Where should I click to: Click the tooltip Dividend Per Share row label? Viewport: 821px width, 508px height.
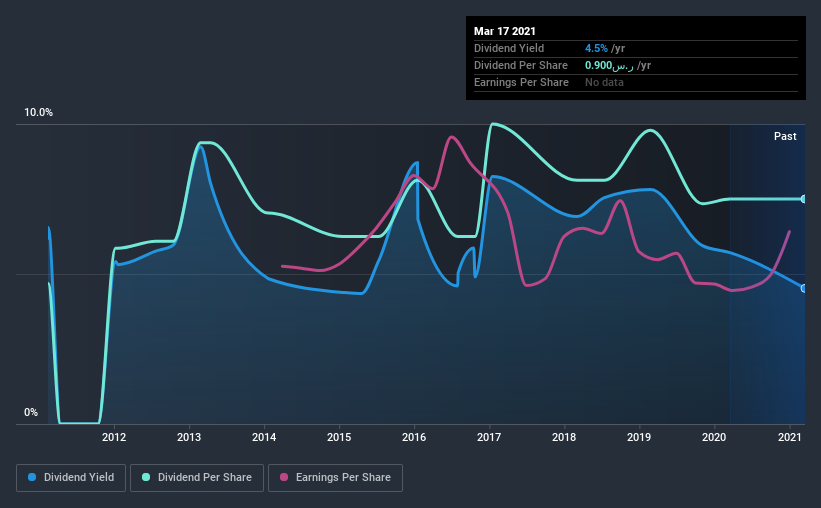click(x=520, y=65)
